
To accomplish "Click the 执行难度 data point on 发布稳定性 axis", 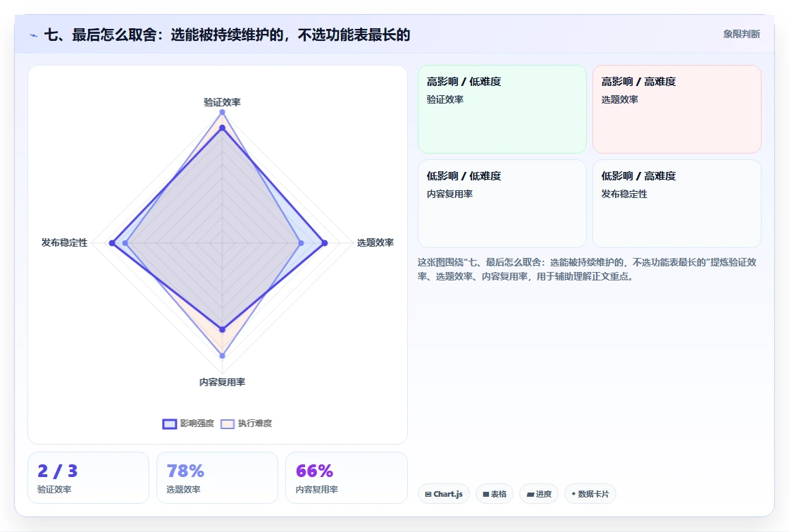I will point(125,243).
